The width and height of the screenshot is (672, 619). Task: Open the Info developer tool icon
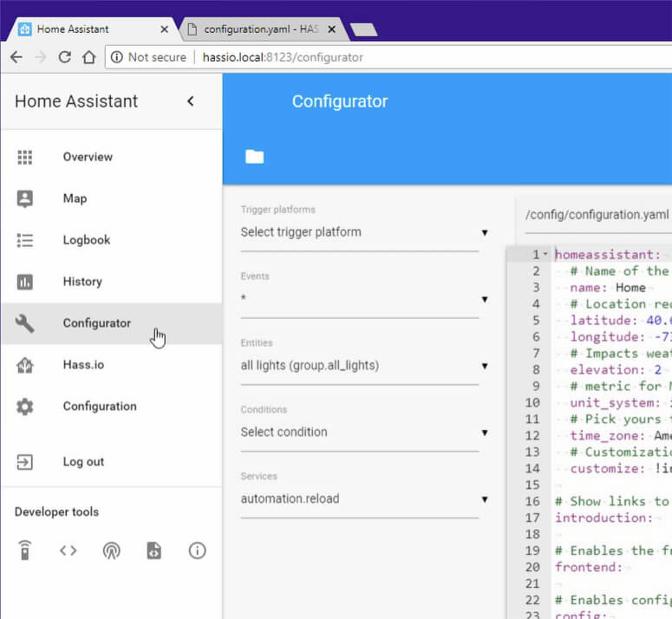(197, 551)
